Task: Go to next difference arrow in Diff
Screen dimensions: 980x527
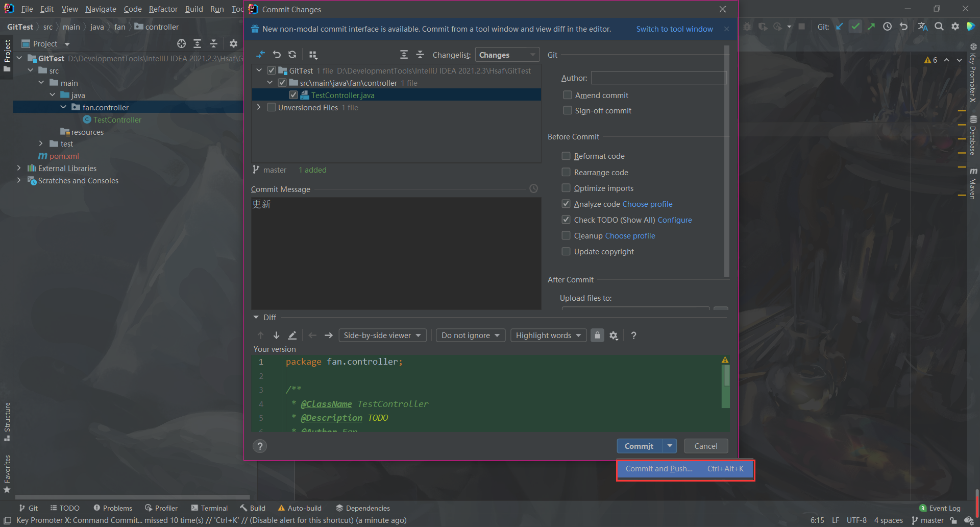Action: point(276,336)
